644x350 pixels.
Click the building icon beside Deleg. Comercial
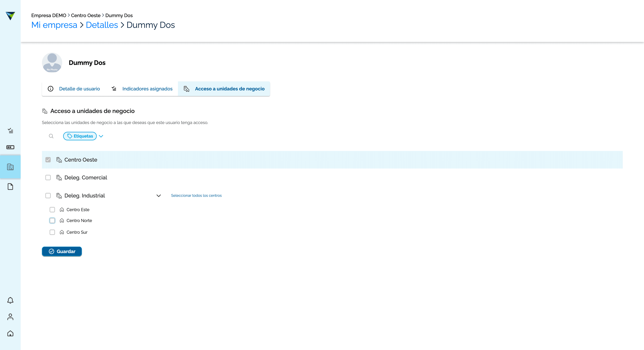(x=59, y=178)
